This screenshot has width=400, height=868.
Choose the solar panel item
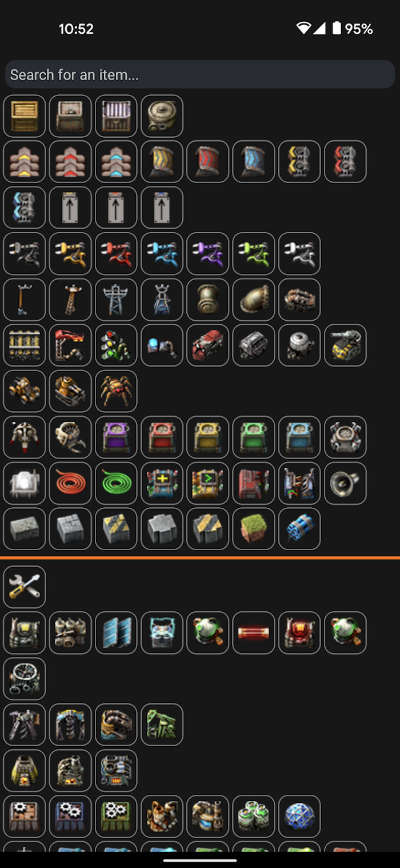click(116, 633)
